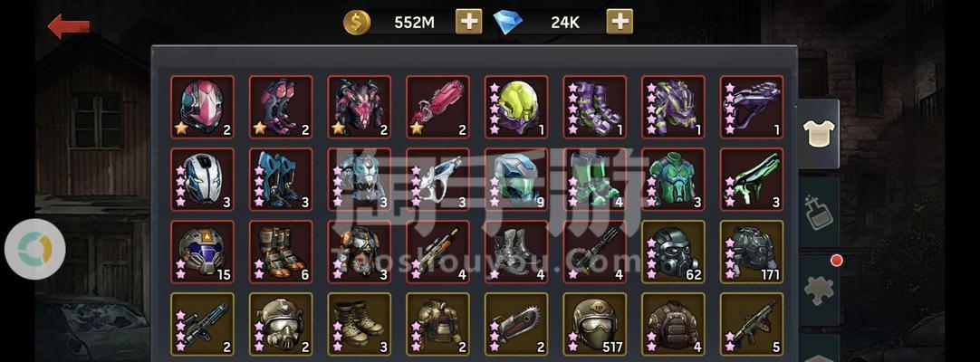This screenshot has width=980, height=362.
Task: Select the gas mask with count 62
Action: pos(673,252)
